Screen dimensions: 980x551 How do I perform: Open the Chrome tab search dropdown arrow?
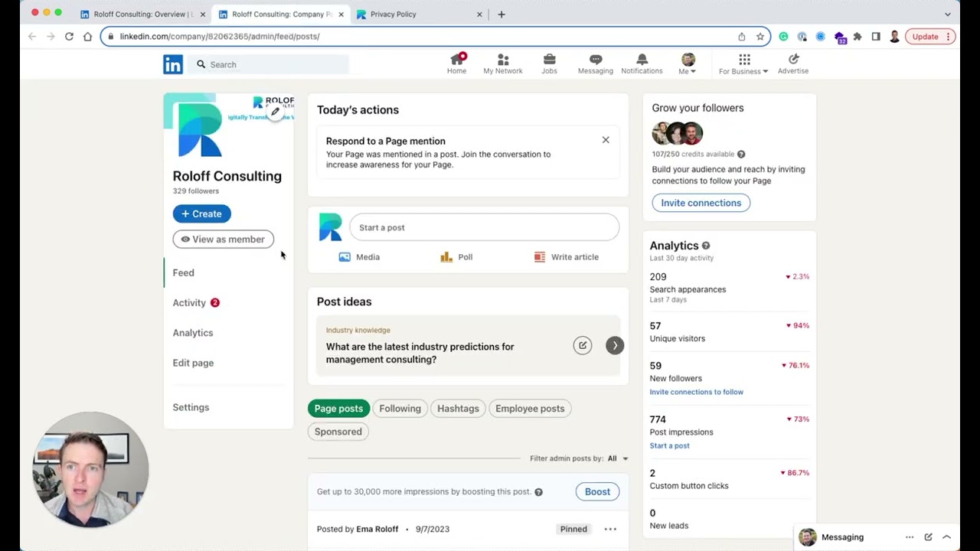tap(947, 14)
